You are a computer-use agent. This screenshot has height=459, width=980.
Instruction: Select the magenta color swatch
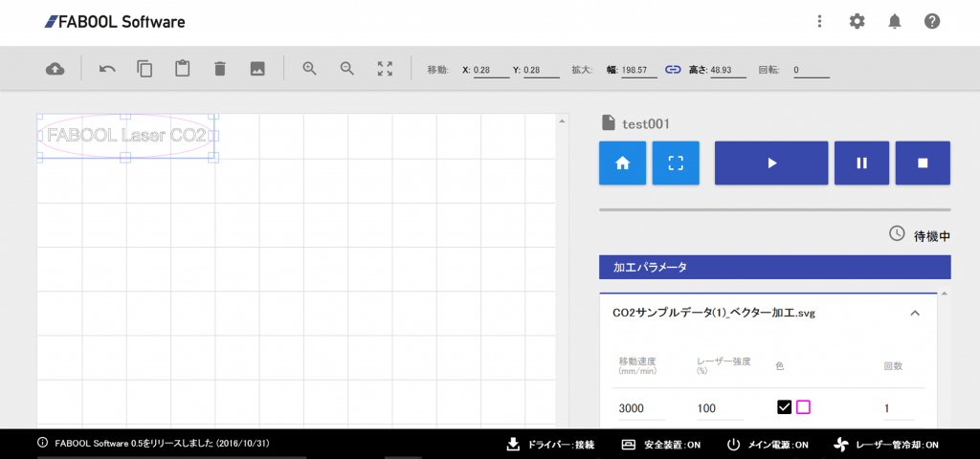[x=803, y=407]
